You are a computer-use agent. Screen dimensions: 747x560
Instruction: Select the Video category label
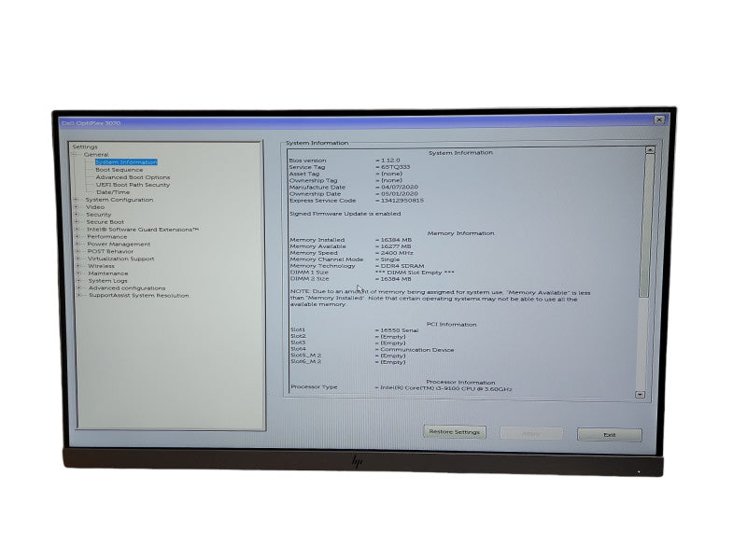tap(95, 207)
